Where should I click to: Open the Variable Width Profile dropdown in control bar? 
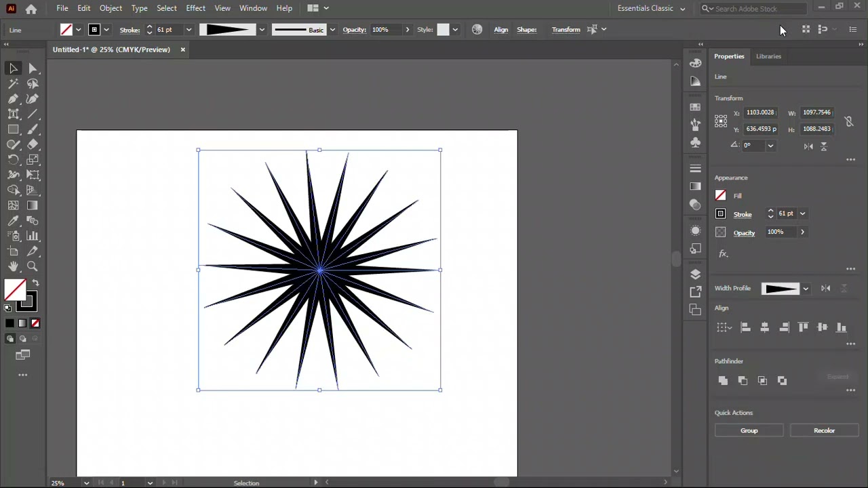[262, 30]
